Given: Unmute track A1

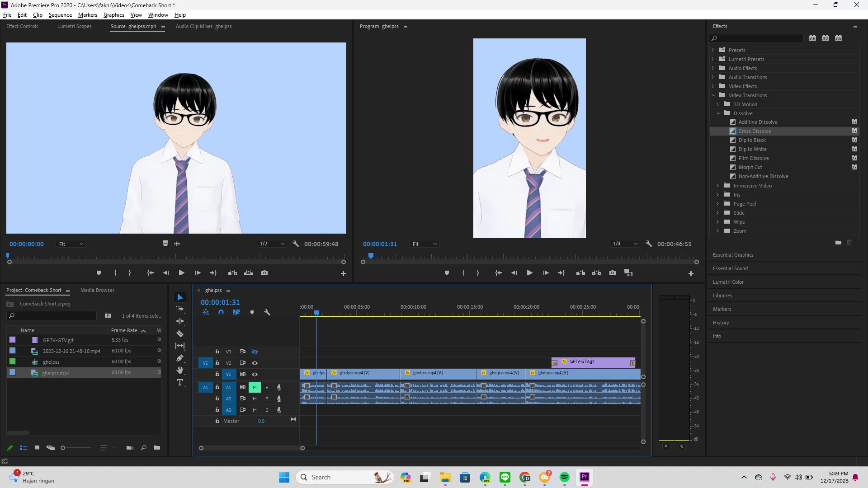Looking at the screenshot, I should pyautogui.click(x=255, y=387).
